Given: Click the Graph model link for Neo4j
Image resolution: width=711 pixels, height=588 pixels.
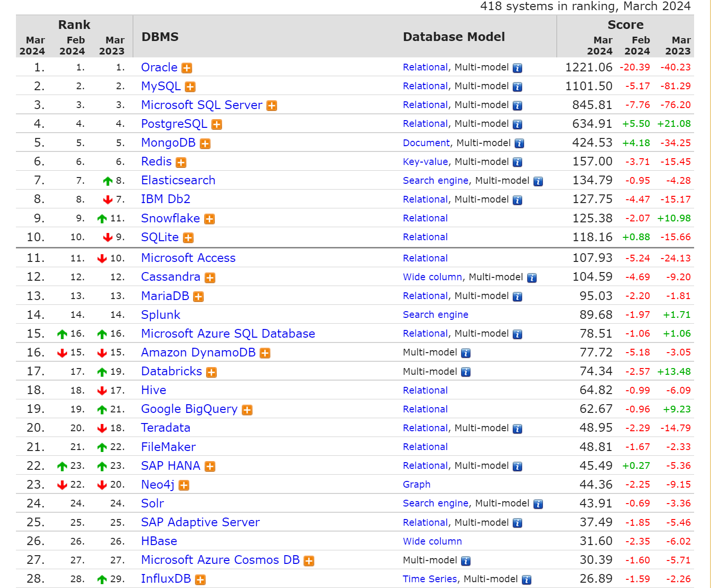Looking at the screenshot, I should click(x=417, y=485).
